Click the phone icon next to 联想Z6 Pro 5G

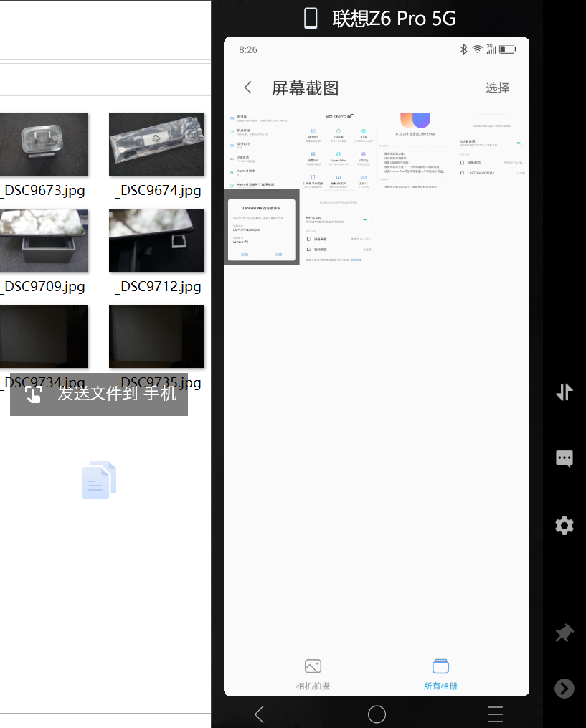(311, 19)
